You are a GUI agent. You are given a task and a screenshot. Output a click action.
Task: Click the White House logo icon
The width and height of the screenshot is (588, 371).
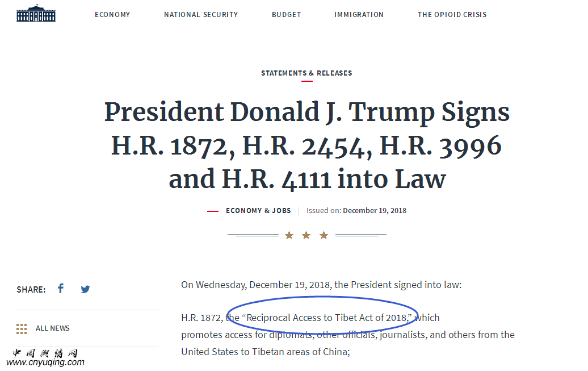point(36,14)
